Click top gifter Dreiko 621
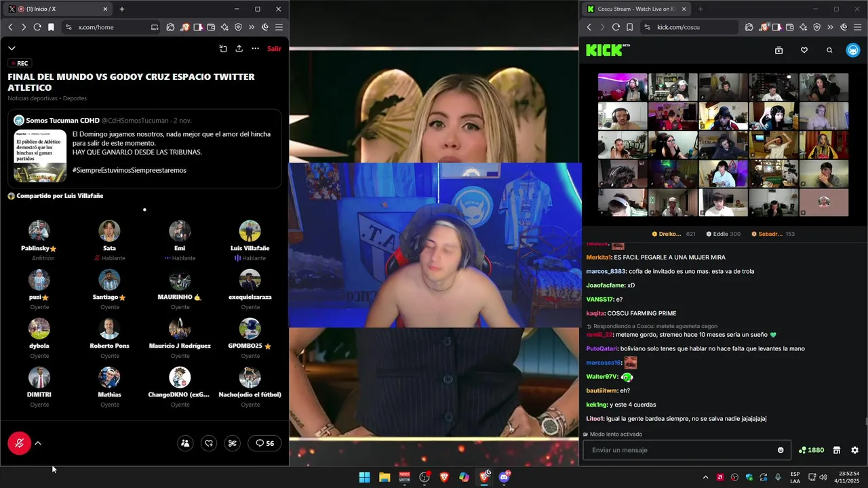 (x=674, y=234)
